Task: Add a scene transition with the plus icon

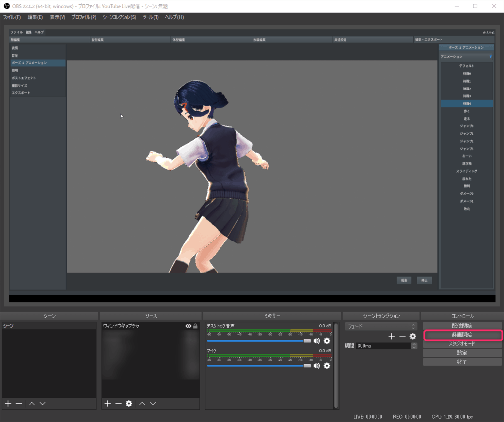Action: click(391, 336)
